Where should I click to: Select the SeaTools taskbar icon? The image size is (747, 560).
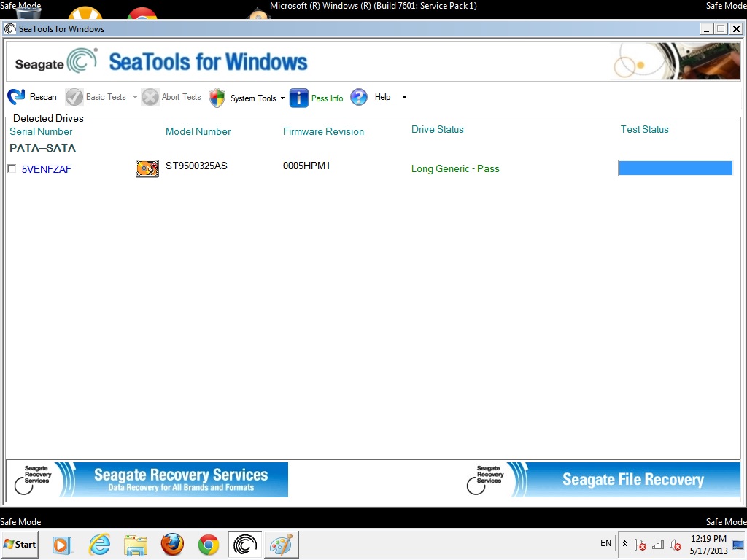coord(245,544)
